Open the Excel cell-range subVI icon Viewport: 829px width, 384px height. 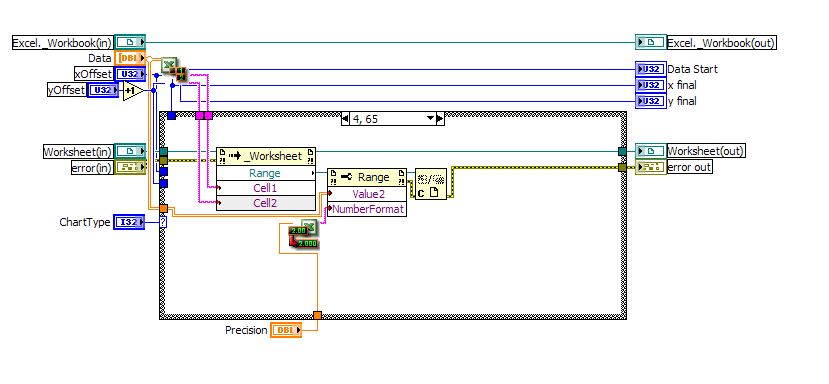[175, 70]
